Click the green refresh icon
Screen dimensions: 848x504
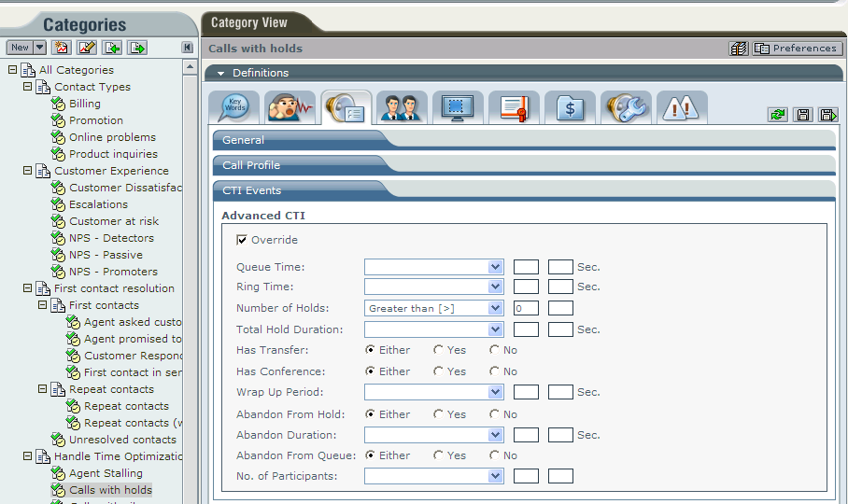point(778,115)
